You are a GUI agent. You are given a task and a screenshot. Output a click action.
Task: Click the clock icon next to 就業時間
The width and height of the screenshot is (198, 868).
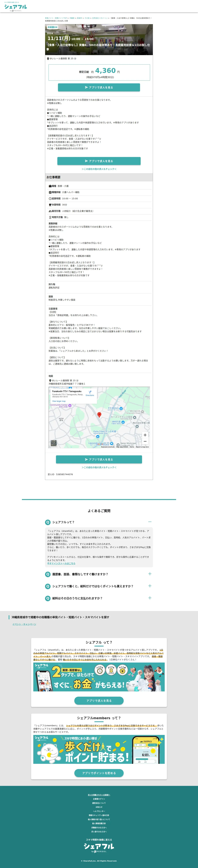tap(50, 199)
